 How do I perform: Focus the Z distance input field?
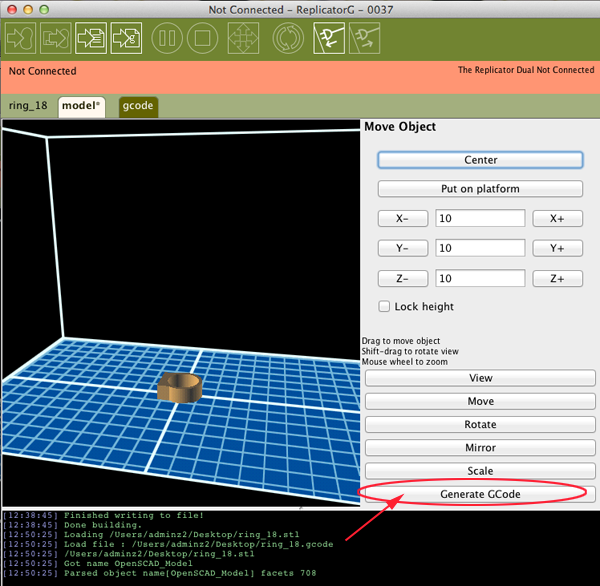click(480, 278)
